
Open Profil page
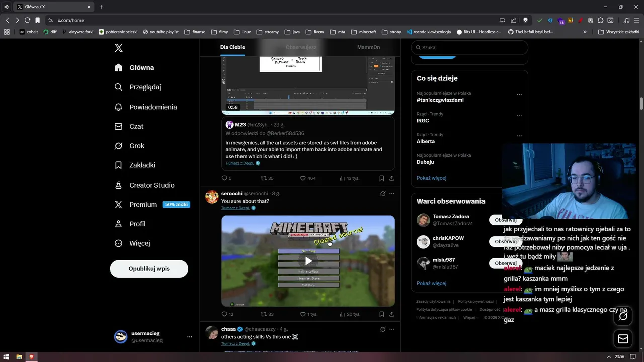point(130,224)
